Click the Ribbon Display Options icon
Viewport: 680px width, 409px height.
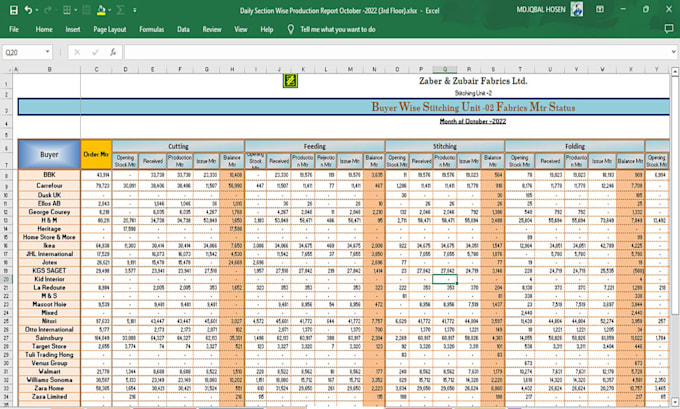pyautogui.click(x=600, y=9)
